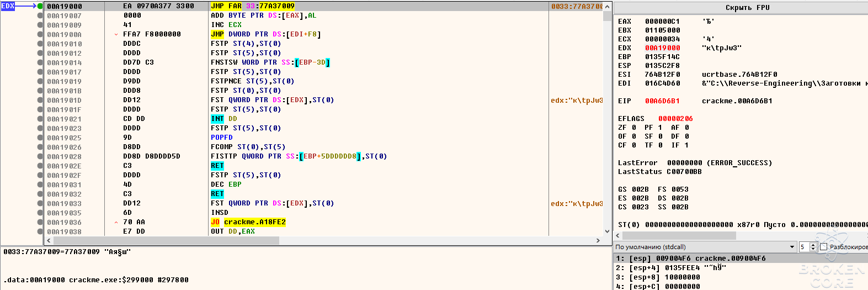This screenshot has height=290, width=868.
Task: Toggle breakpoint dot at address 00A19007
Action: coord(40,15)
